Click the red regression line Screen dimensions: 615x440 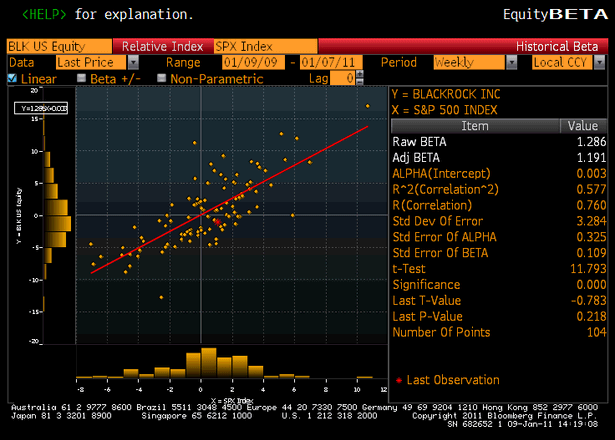pos(229,200)
